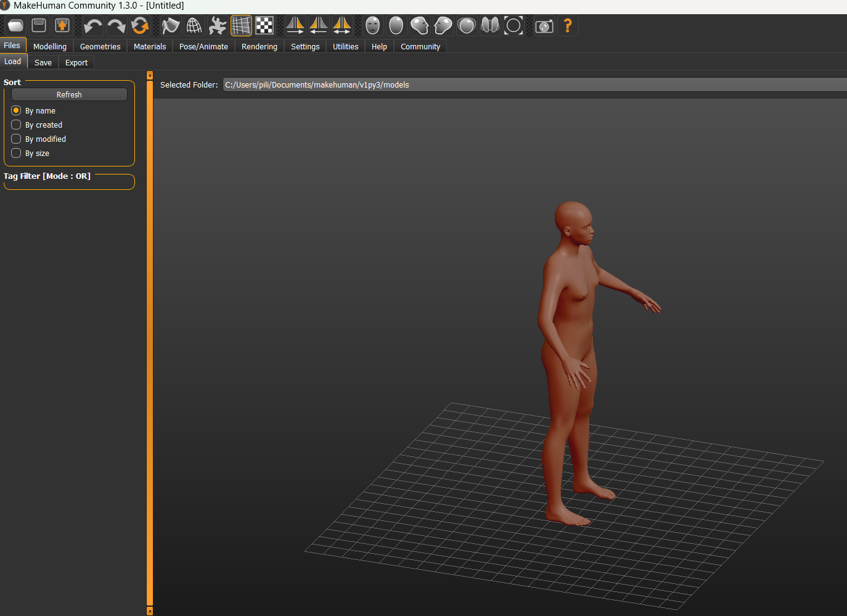The height and width of the screenshot is (616, 847).
Task: Switch to back head view icon
Action: pyautogui.click(x=396, y=26)
